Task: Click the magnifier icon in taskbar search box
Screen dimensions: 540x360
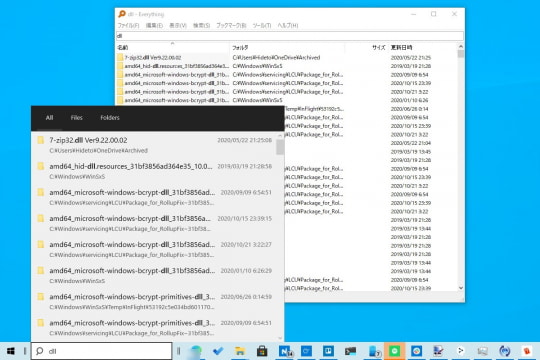Action: [40, 351]
